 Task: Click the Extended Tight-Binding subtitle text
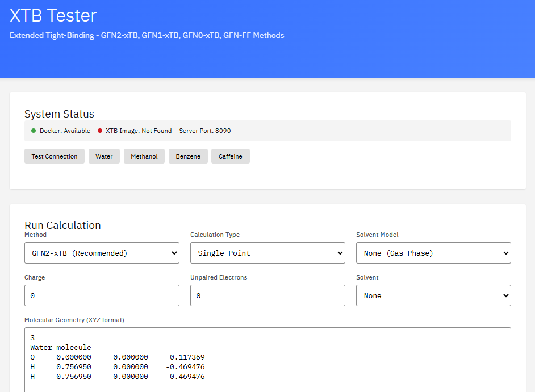point(147,35)
